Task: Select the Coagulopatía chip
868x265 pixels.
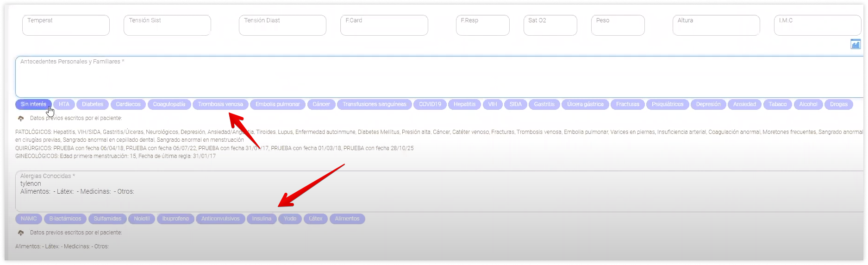Action: pos(169,104)
